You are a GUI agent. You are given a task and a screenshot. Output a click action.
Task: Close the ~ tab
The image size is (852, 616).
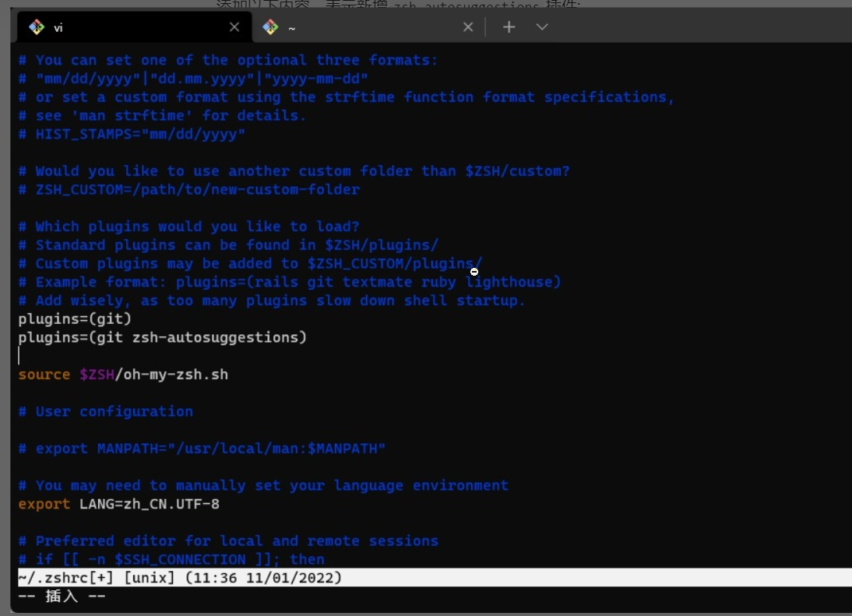468,27
